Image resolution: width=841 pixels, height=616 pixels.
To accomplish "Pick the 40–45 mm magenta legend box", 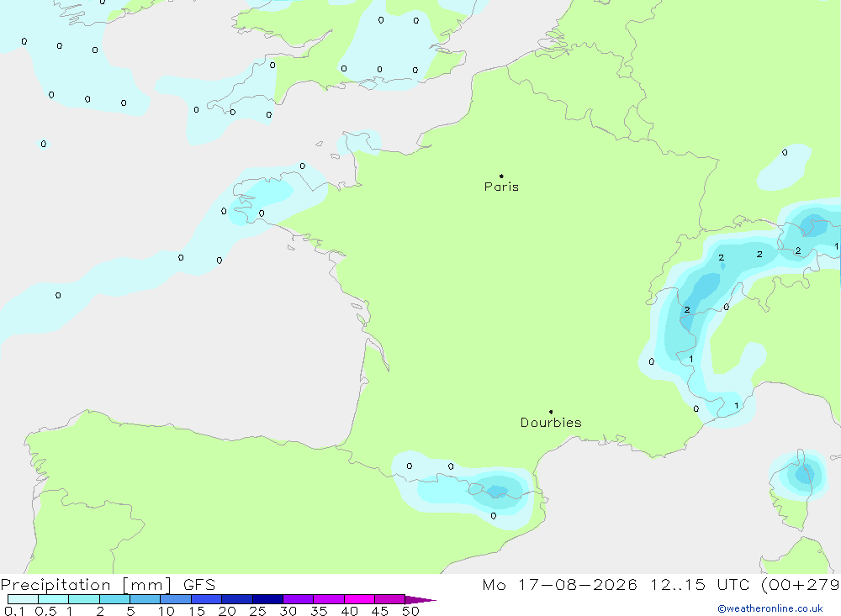I will coord(359,599).
